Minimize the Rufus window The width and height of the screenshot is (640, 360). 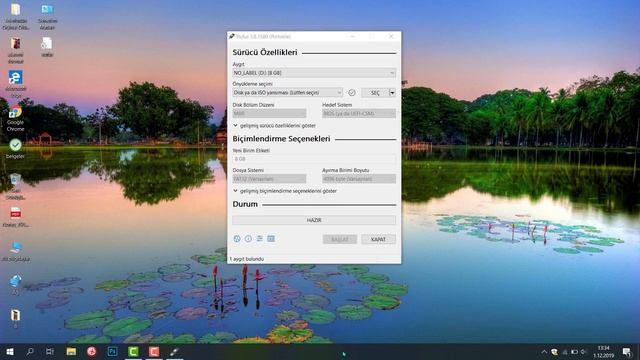[x=353, y=37]
